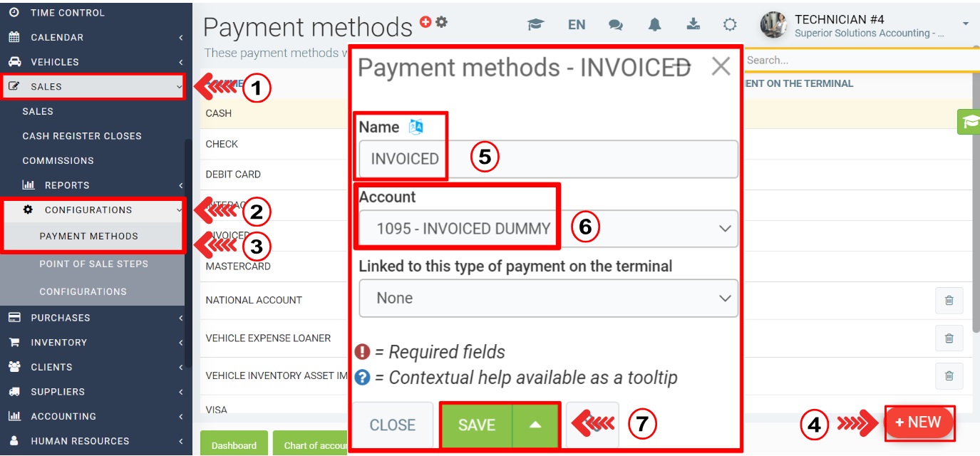
Task: Click trash icon for Vehicle Expense Loaner
Action: 949,338
